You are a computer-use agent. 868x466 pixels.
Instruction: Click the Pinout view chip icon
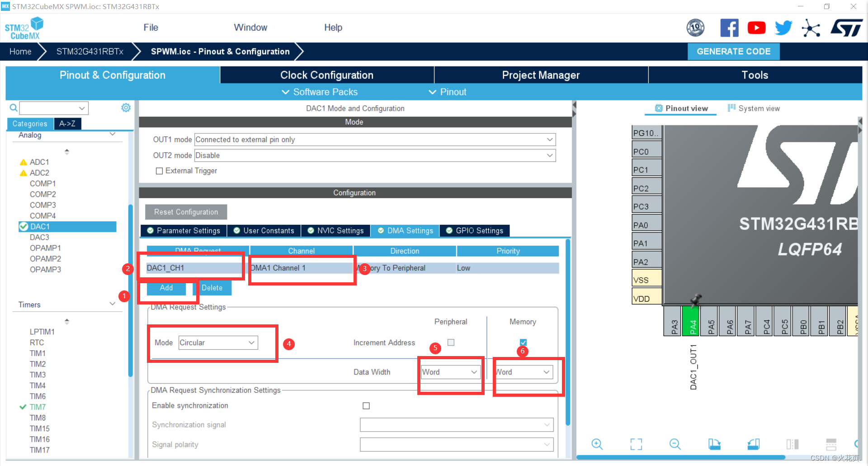pyautogui.click(x=659, y=108)
